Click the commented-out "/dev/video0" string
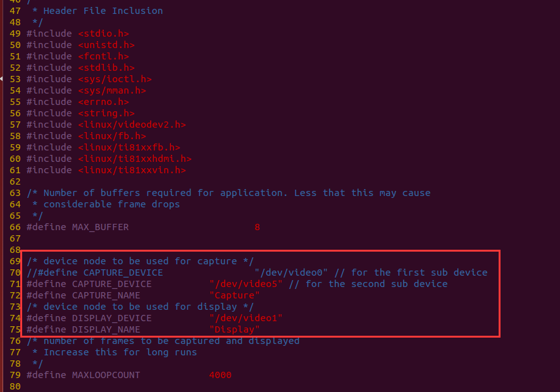Image resolution: width=560 pixels, height=392 pixels. click(294, 273)
